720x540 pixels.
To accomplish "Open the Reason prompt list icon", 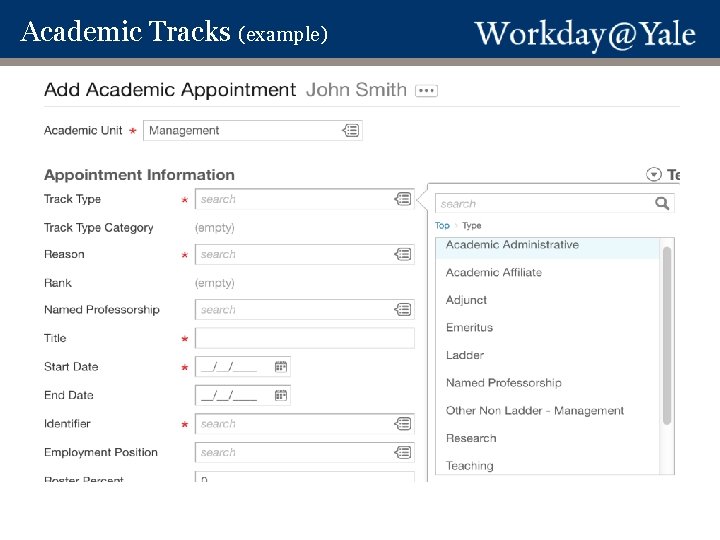I will (x=403, y=254).
